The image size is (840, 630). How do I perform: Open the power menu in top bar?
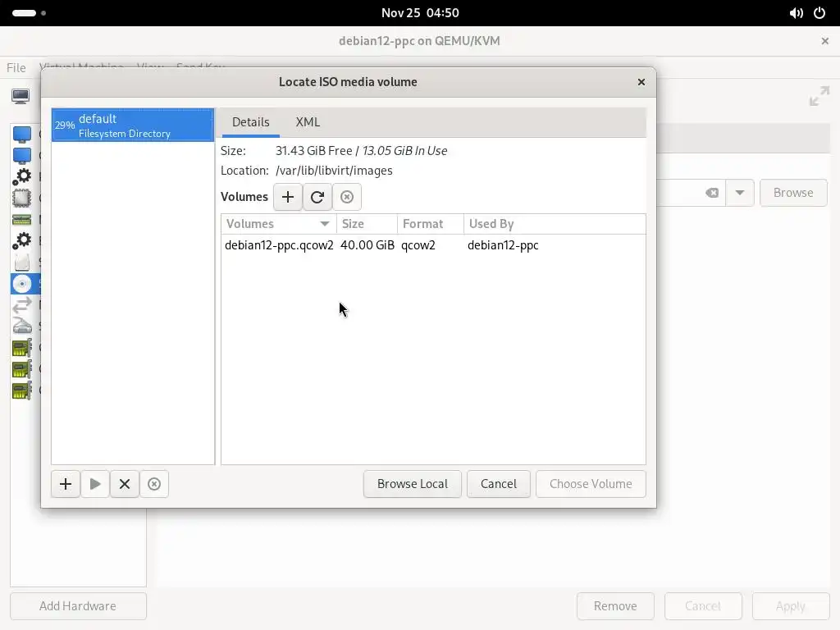819,13
